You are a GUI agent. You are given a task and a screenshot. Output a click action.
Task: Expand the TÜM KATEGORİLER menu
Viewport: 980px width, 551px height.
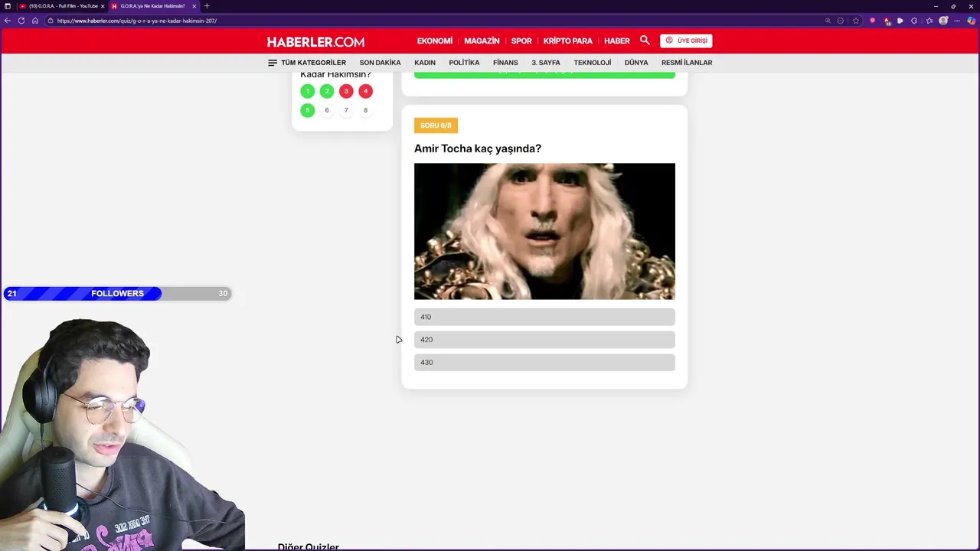pos(307,63)
